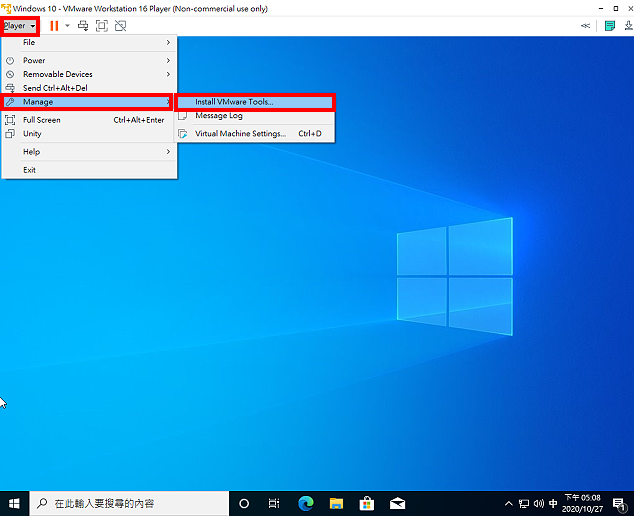Open Cortana circle icon on taskbar

click(244, 504)
